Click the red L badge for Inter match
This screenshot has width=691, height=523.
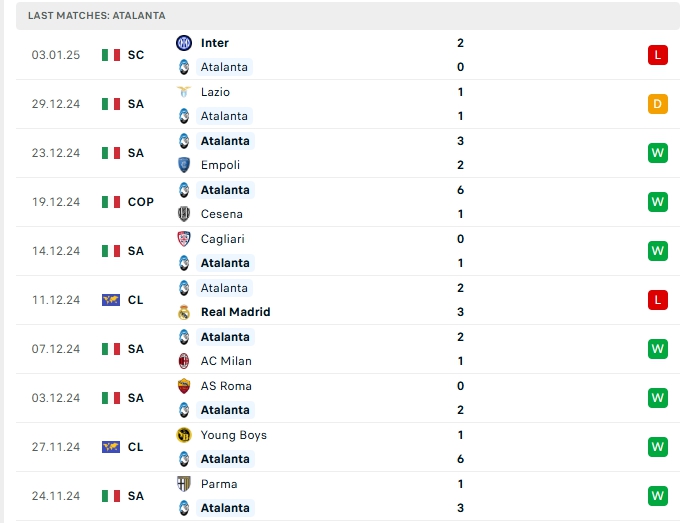657,55
